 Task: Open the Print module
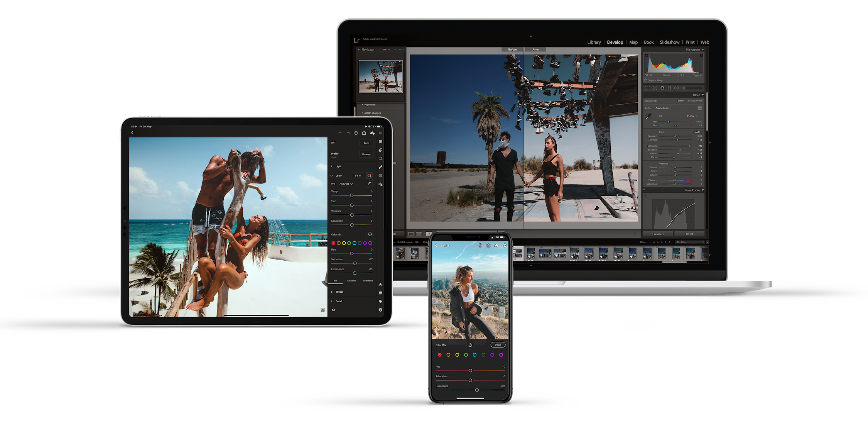(x=690, y=42)
